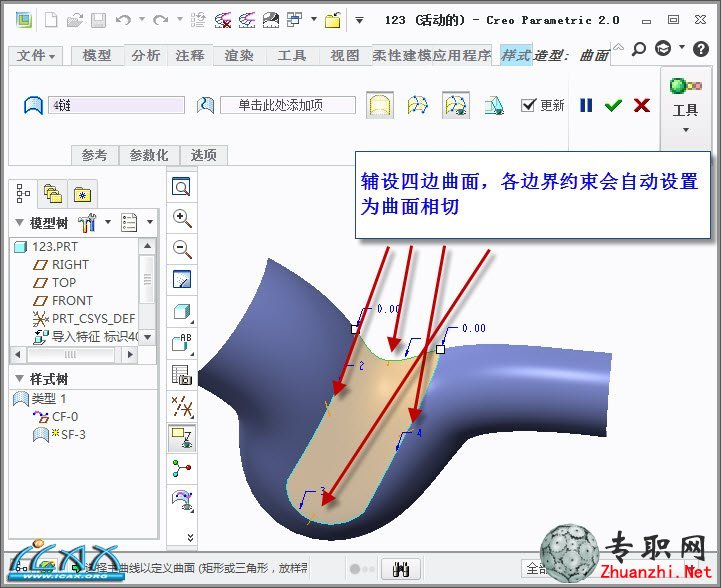Select the Model Tree navigator tab icon
Viewport: 721px width, 588px height.
pos(23,194)
